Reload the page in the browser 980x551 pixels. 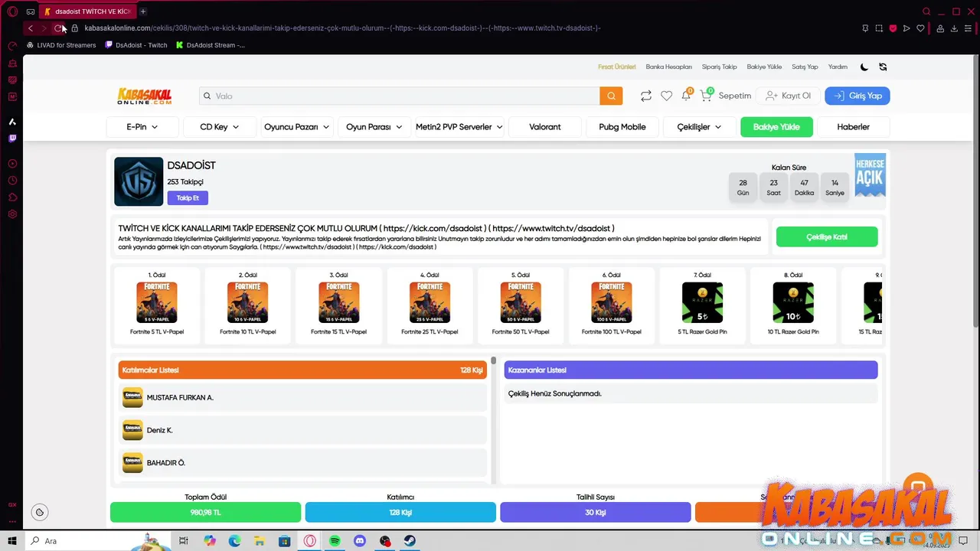(x=58, y=28)
